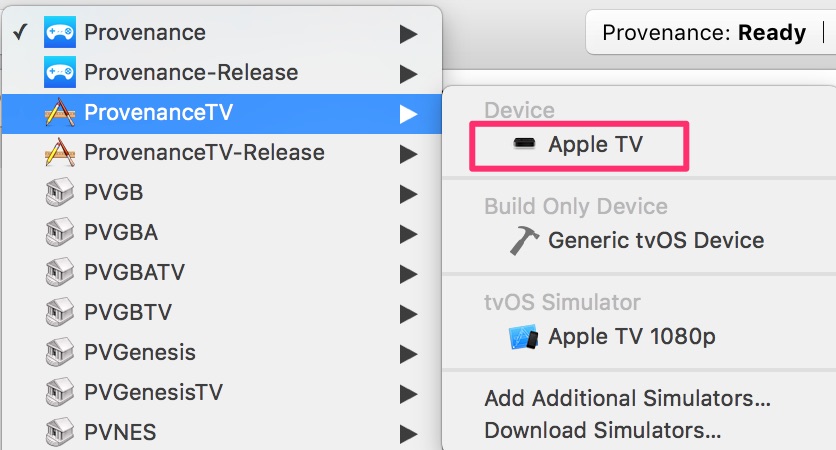
Task: Click the Apple TV device icon
Action: (524, 145)
